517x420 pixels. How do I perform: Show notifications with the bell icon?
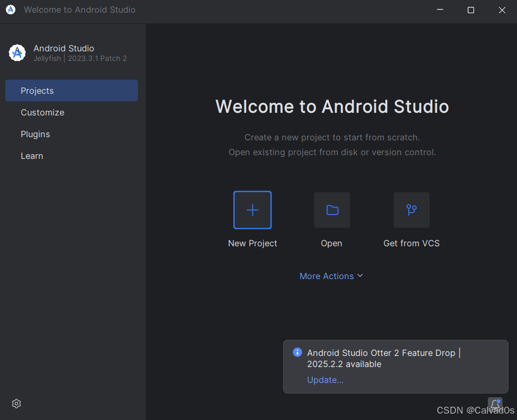click(495, 404)
